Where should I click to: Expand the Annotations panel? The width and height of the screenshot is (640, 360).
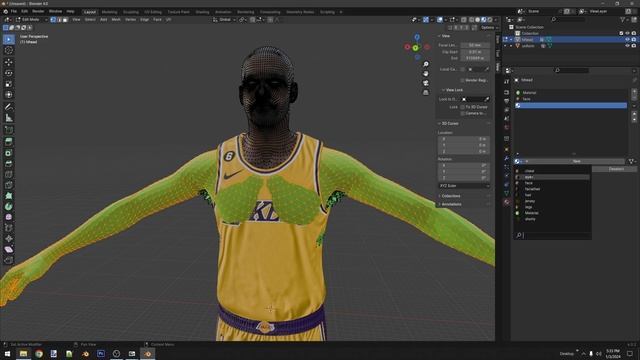coord(451,204)
